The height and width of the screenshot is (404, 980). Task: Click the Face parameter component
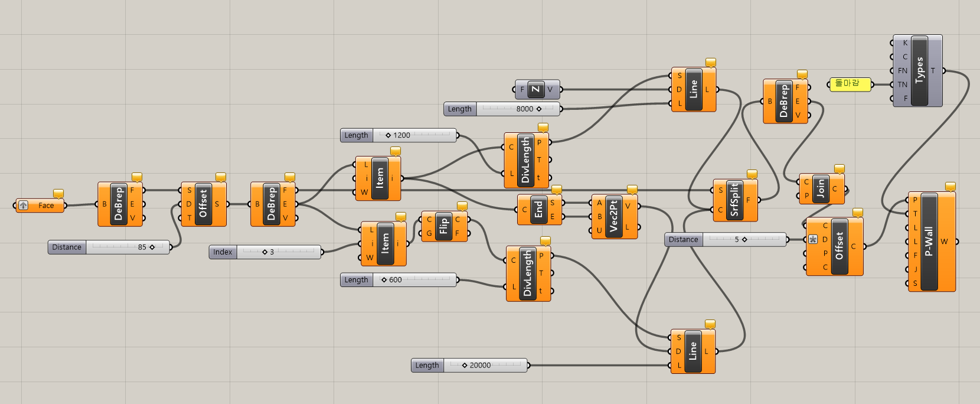click(40, 206)
